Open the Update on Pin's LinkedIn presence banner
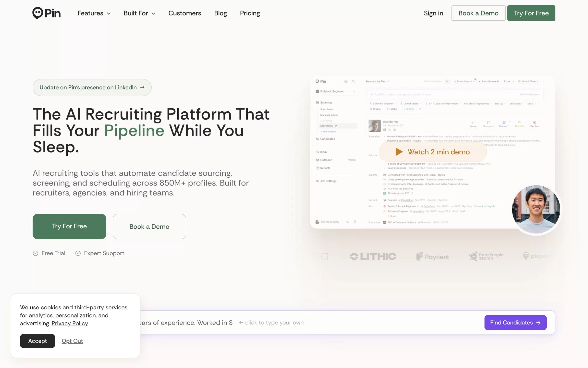 [92, 87]
